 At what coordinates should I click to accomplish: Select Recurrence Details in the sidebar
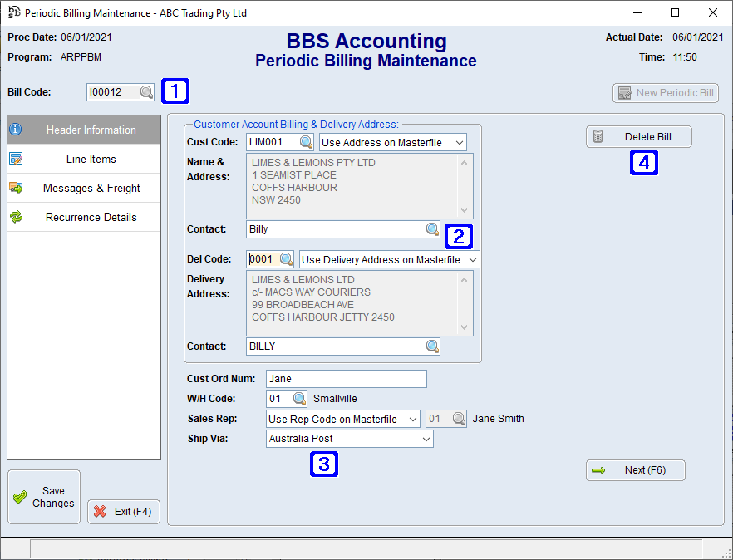click(x=83, y=217)
